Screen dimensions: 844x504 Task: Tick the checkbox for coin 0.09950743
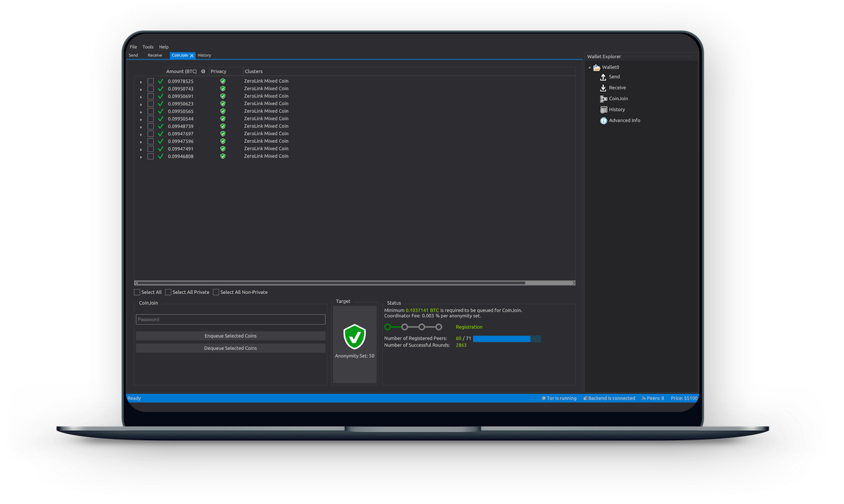click(x=150, y=89)
